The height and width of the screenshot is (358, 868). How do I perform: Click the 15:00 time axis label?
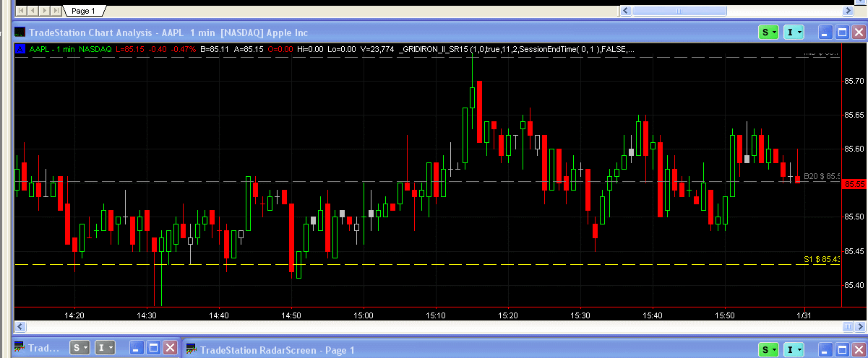coord(364,315)
